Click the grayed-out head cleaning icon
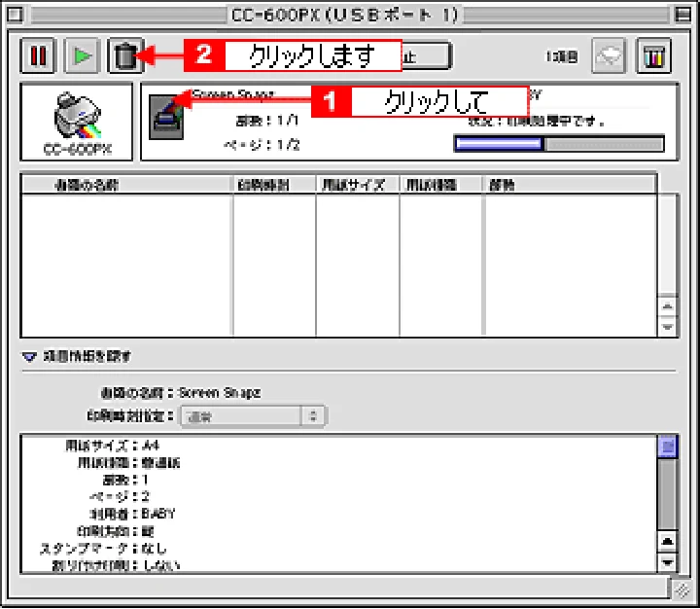 (609, 55)
